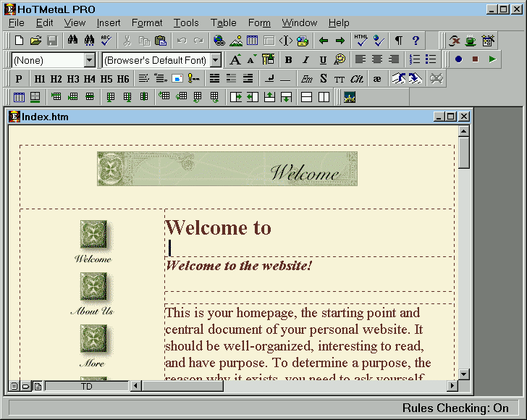Viewport: 527px width, 420px height.
Task: Open the style (None) dropdown
Action: pyautogui.click(x=89, y=61)
